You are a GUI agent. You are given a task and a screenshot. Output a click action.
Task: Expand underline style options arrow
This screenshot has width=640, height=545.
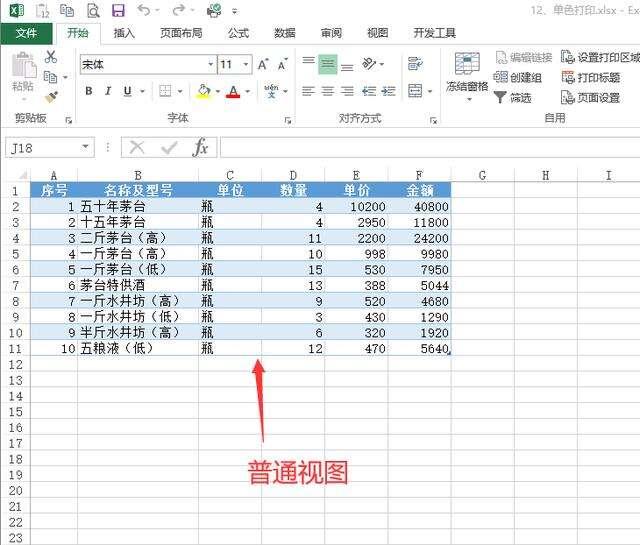[142, 91]
